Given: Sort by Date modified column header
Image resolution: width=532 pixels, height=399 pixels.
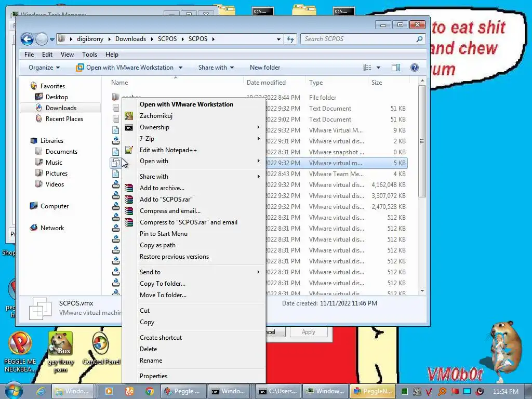Looking at the screenshot, I should (x=274, y=83).
